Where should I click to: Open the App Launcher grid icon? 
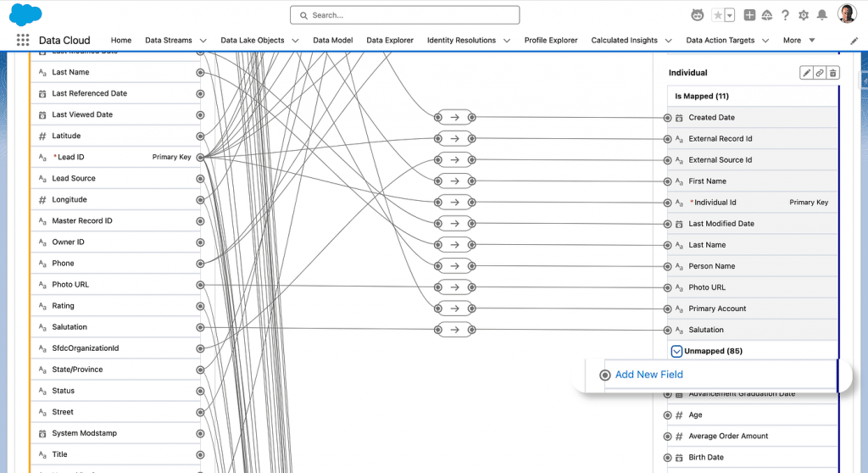coord(23,40)
